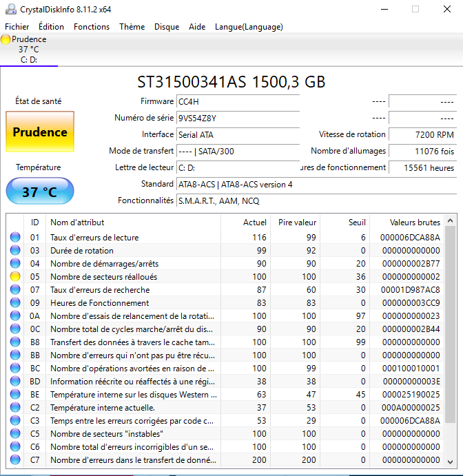This screenshot has height=476, width=463.
Task: Select the Prudence C: D: disk tab
Action: pyautogui.click(x=29, y=50)
